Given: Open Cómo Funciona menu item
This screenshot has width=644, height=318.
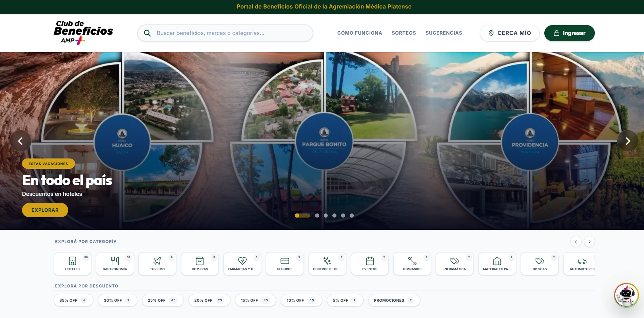Looking at the screenshot, I should [x=359, y=33].
